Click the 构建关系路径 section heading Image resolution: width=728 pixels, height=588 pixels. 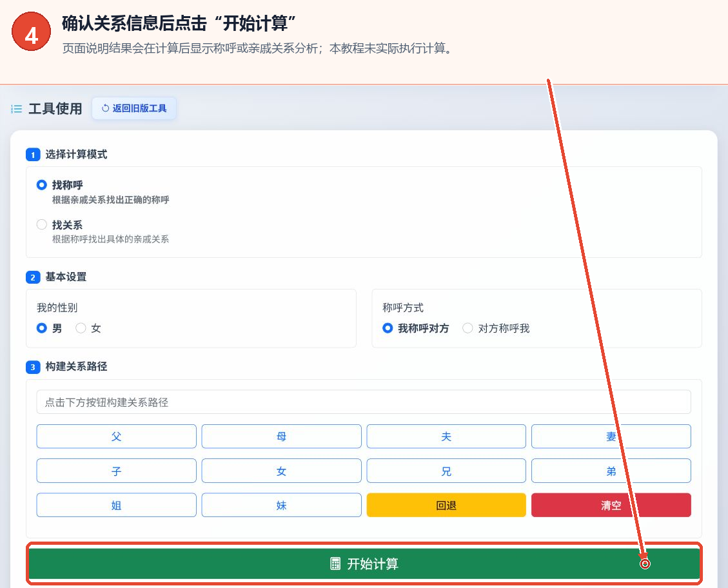(x=76, y=366)
